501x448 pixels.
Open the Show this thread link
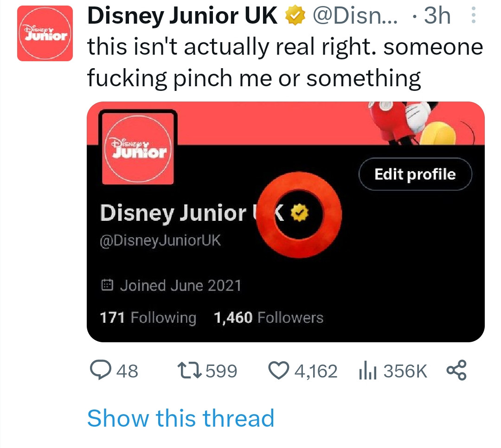pyautogui.click(x=180, y=418)
